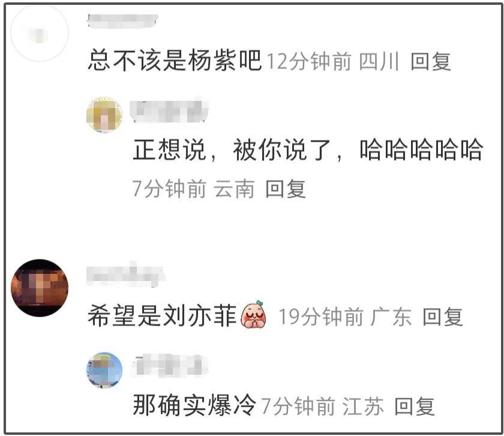
Task: Click the 19分钟前 广东 timestamp
Action: point(345,317)
